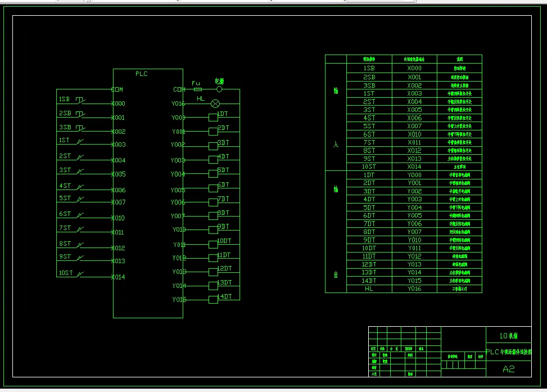Select the X014 cell in the table
The image size is (547, 392).
pyautogui.click(x=414, y=167)
